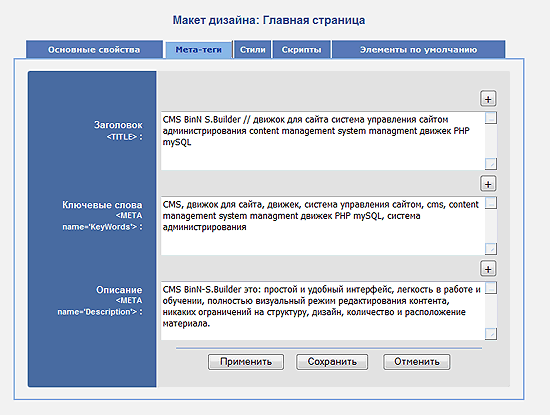Focus the Ключевые слова KeyWords text area

click(323, 226)
